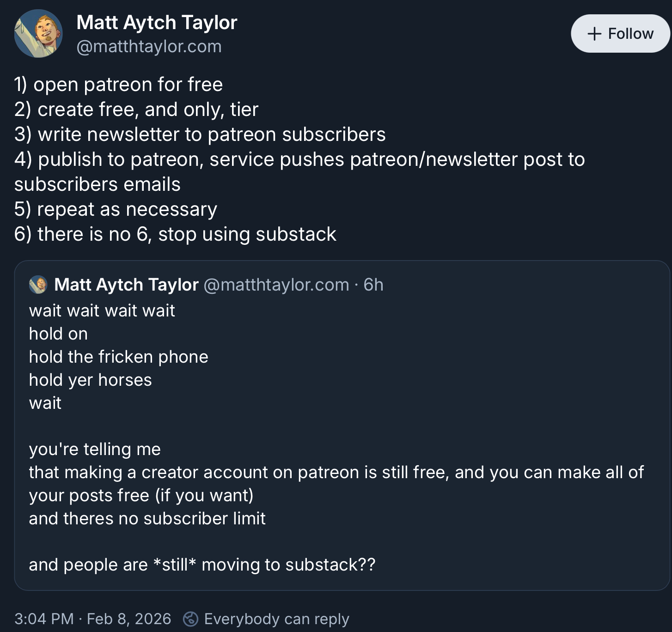Click the 6h timestamp on quoted post

tap(373, 285)
